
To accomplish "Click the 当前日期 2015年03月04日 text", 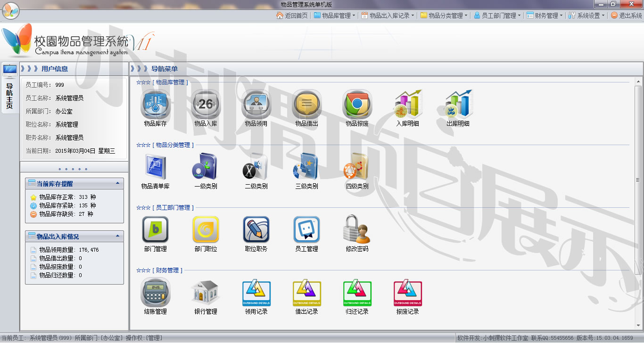I will tap(70, 151).
